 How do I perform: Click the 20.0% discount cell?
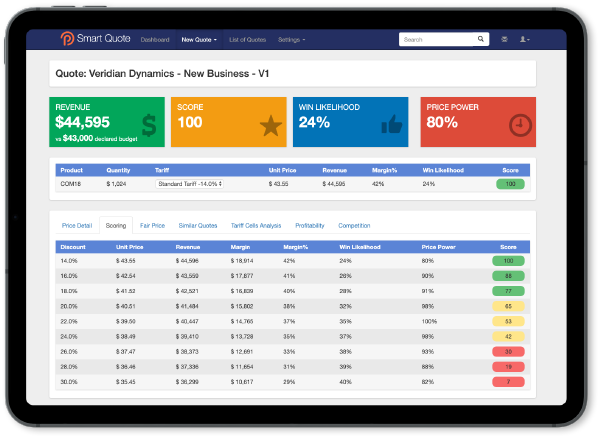tap(69, 306)
